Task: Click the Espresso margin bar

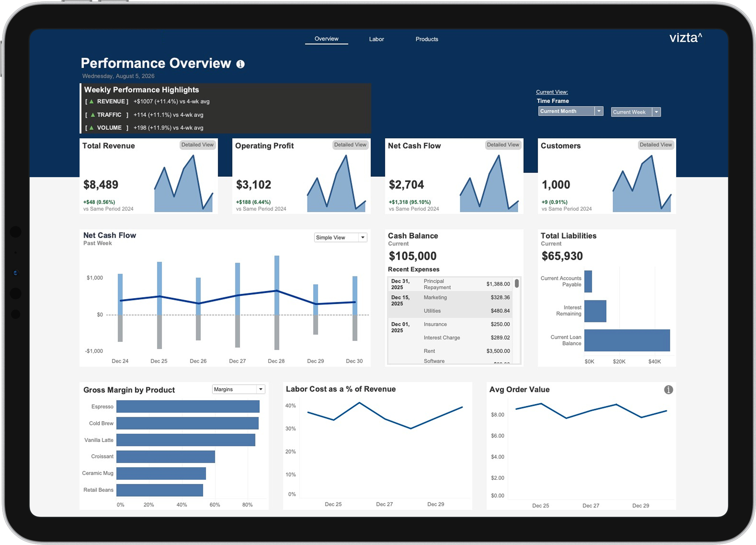Action: point(188,406)
